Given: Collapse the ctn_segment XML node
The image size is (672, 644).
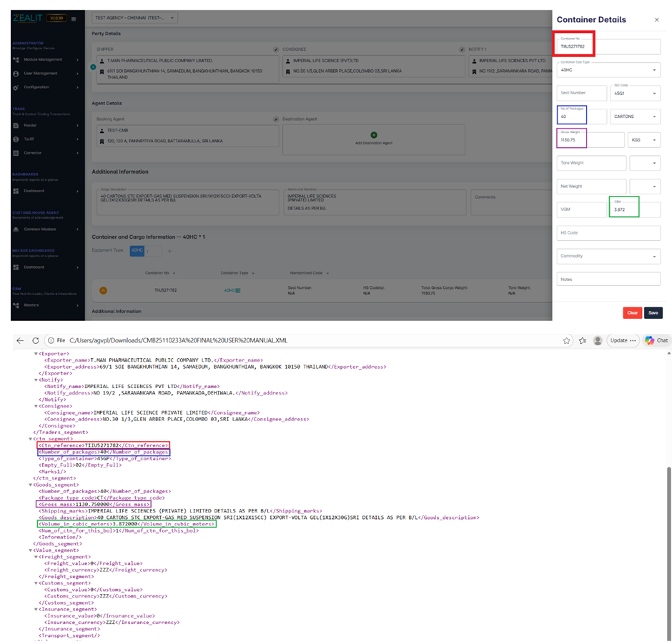Looking at the screenshot, I should (x=30, y=439).
